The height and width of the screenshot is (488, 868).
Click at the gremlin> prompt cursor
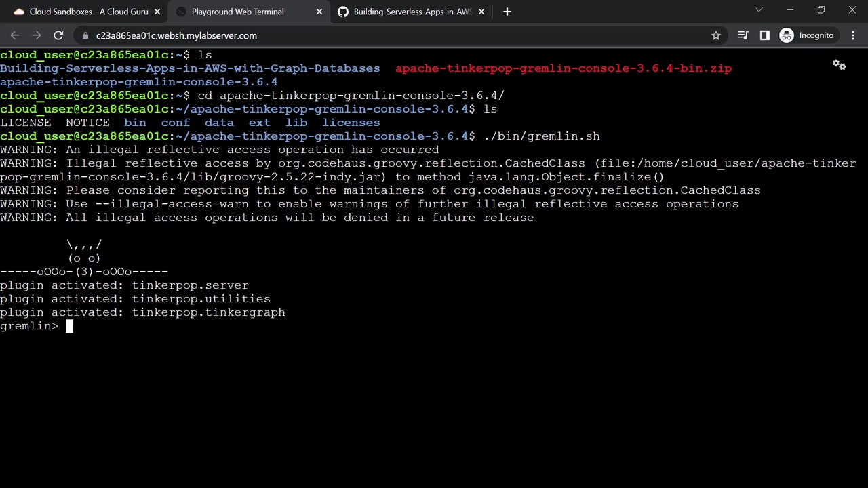coord(69,326)
